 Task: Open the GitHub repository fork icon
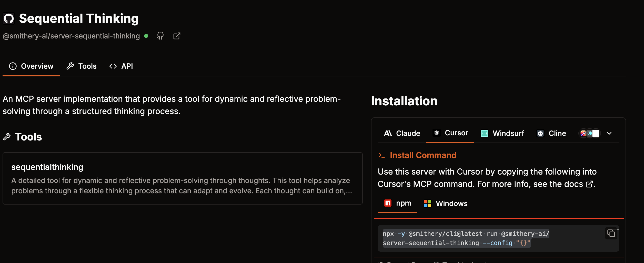[x=160, y=36]
